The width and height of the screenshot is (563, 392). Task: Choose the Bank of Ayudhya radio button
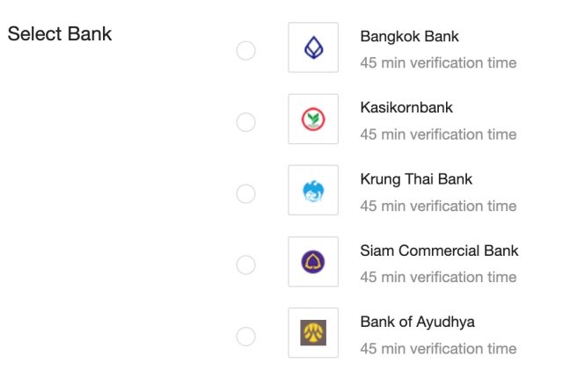point(246,336)
